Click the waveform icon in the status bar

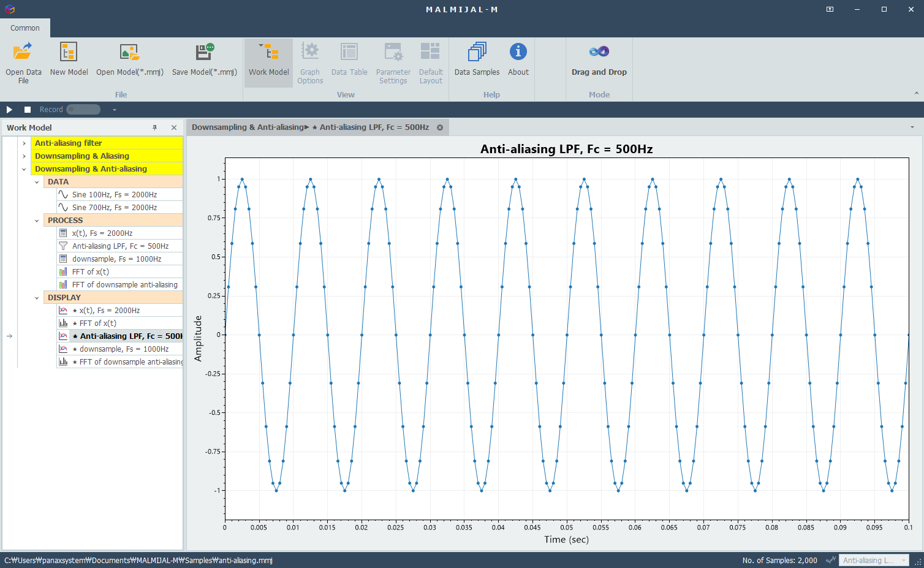831,561
